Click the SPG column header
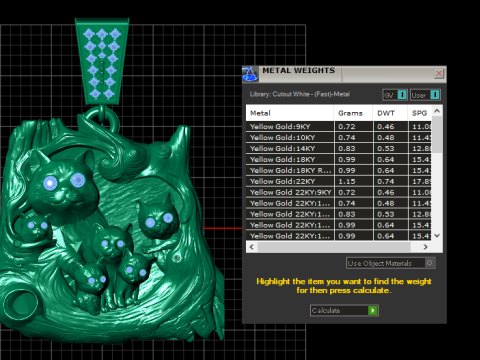This screenshot has width=480, height=360. tap(419, 113)
